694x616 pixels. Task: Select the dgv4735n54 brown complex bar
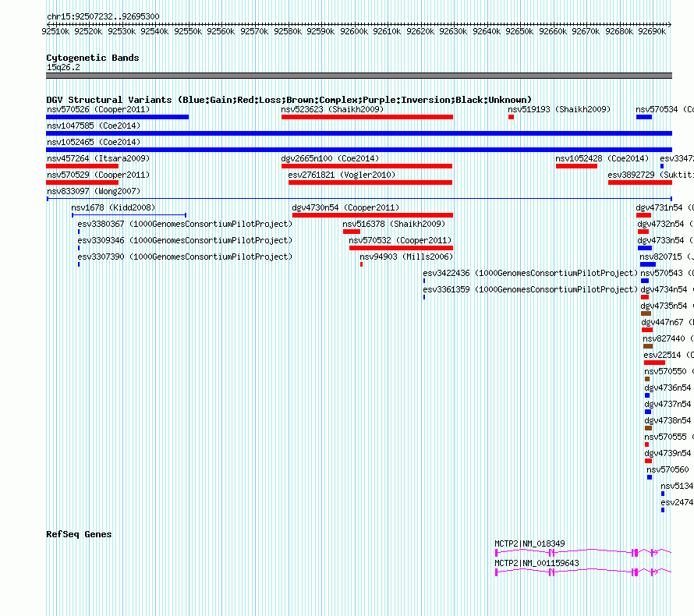646,313
